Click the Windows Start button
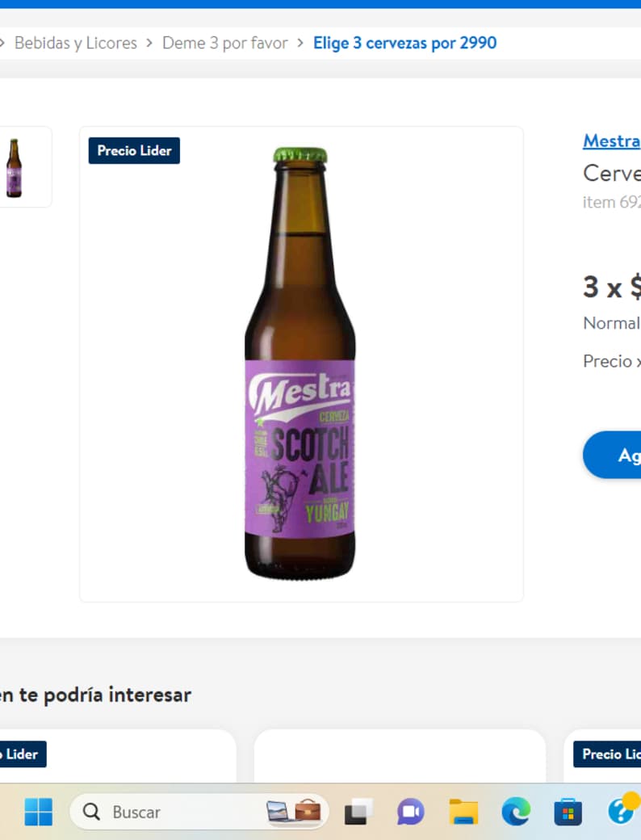The image size is (641, 840). (x=38, y=812)
